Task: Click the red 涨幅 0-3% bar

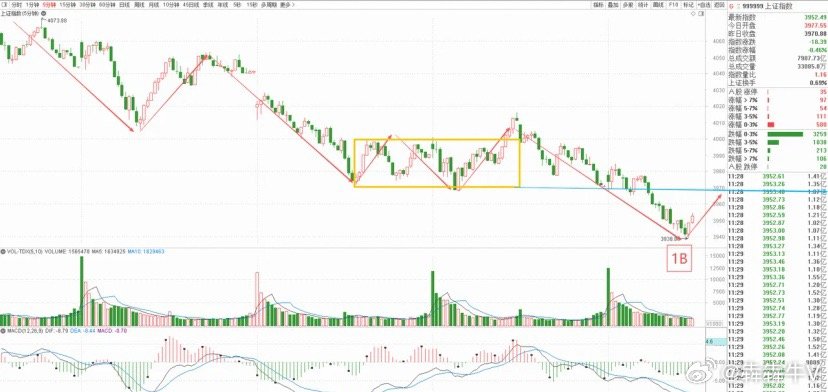Action: coord(770,125)
